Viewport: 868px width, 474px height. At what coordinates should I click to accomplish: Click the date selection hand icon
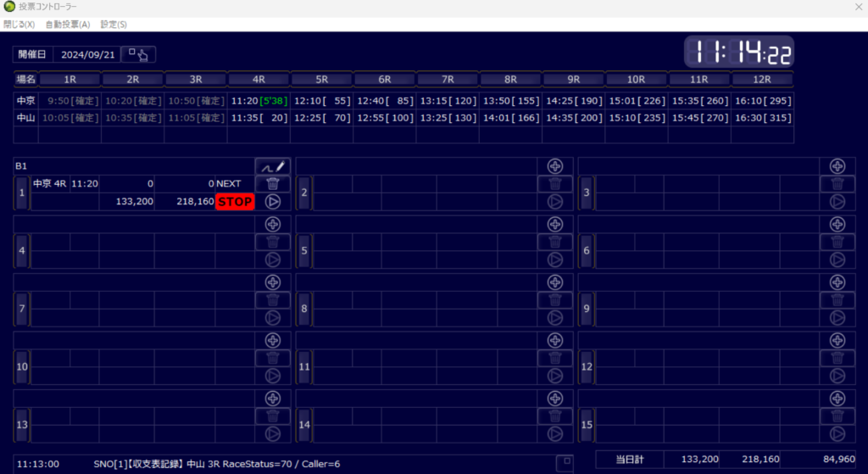(138, 54)
